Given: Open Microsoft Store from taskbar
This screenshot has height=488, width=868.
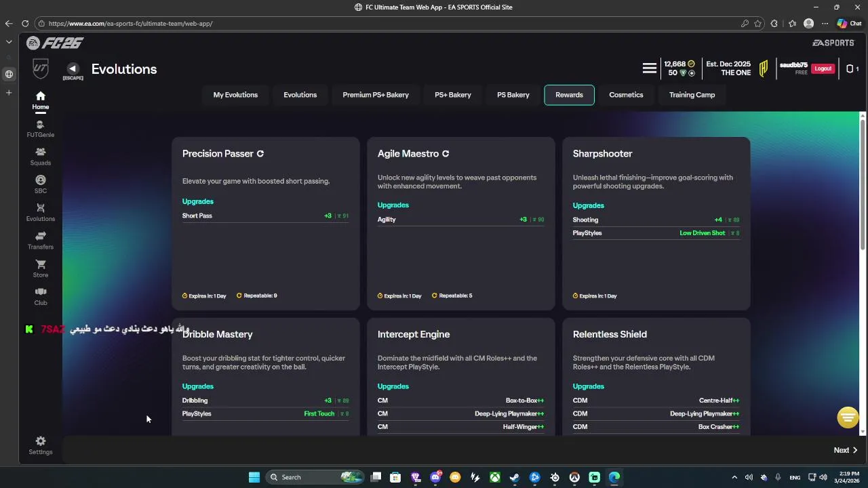Looking at the screenshot, I should pos(395,477).
